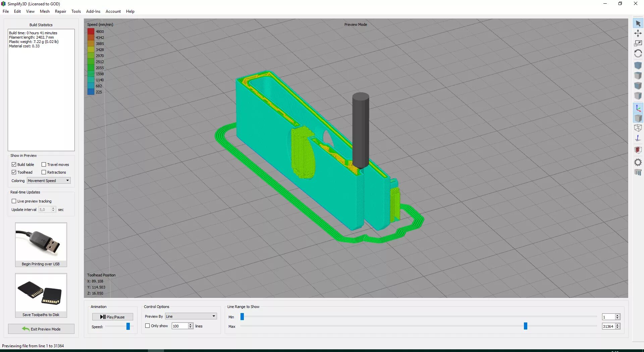Click the USB cable image
This screenshot has height=352, width=644.
tap(41, 242)
